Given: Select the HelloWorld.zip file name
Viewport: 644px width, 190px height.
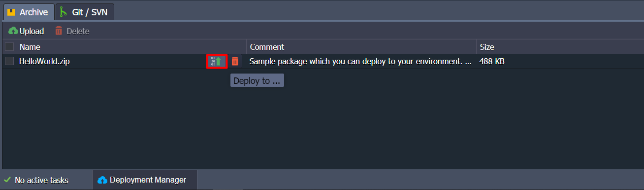Looking at the screenshot, I should [x=44, y=61].
